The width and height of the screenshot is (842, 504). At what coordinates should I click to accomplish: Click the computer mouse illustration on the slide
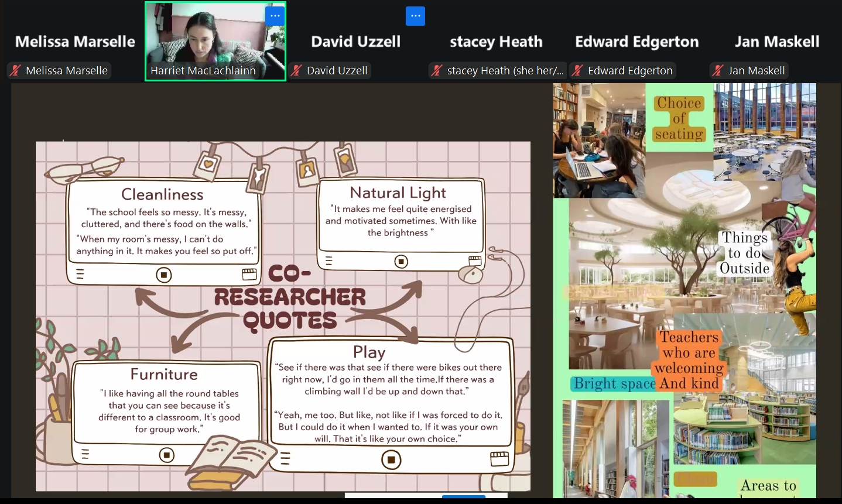[471, 273]
